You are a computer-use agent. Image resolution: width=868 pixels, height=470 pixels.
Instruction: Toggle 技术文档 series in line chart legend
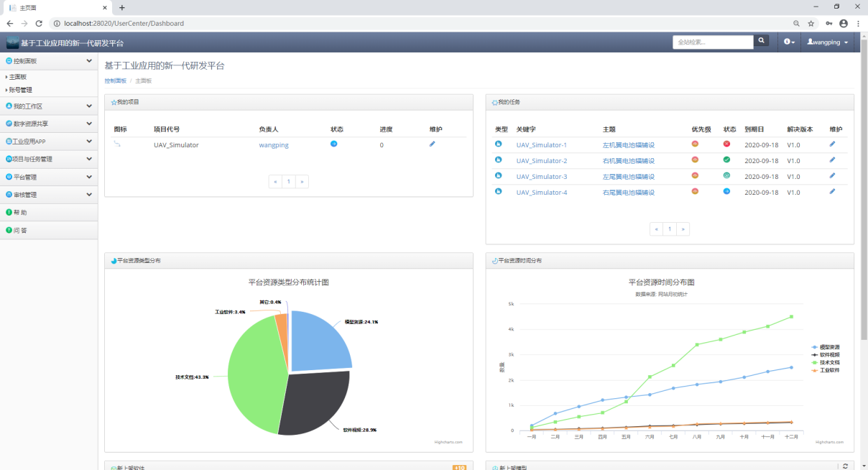[825, 363]
